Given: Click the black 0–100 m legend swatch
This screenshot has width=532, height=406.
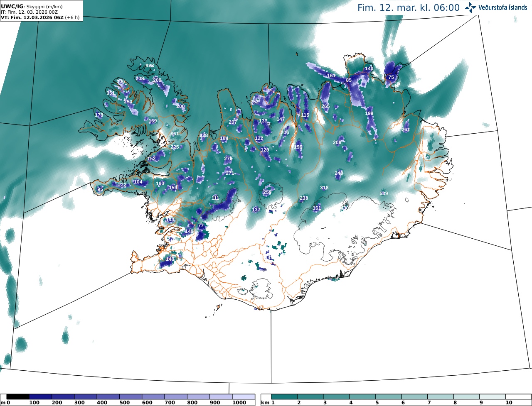Looking at the screenshot, I should 18,397.
